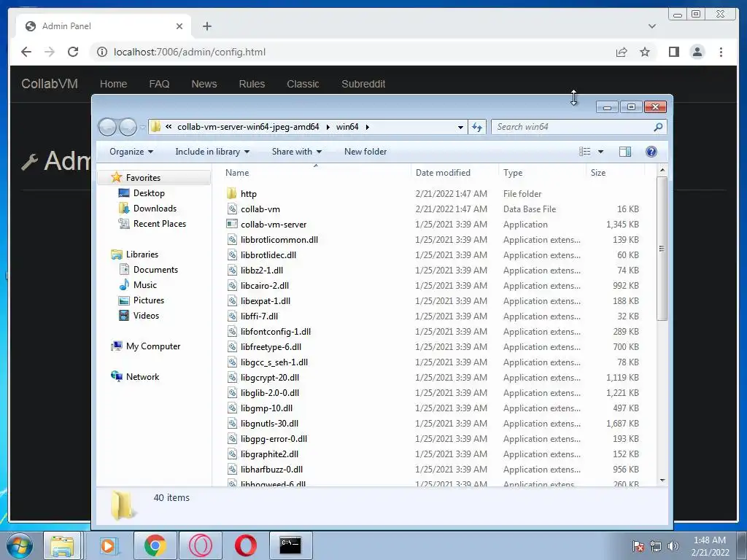Viewport: 747px width, 560px height.
Task: Expand the Chrome tab search chevron
Action: pos(651,26)
